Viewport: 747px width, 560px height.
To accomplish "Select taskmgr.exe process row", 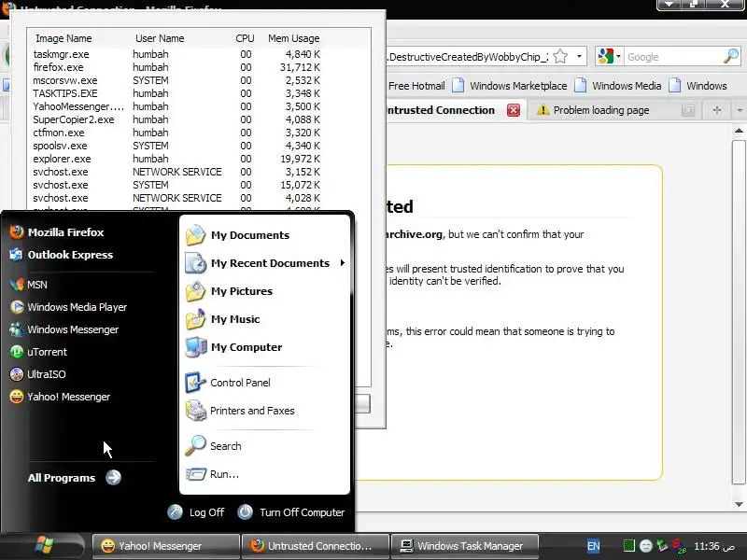I will tap(176, 54).
